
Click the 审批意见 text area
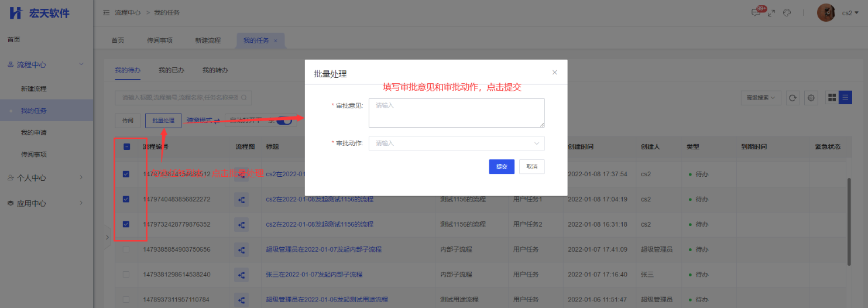457,113
